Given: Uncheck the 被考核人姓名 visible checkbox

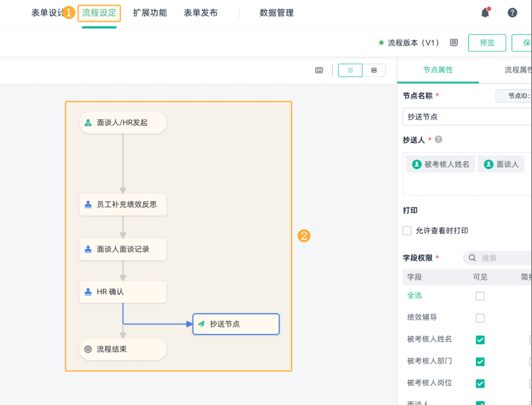Looking at the screenshot, I should click(x=480, y=339).
